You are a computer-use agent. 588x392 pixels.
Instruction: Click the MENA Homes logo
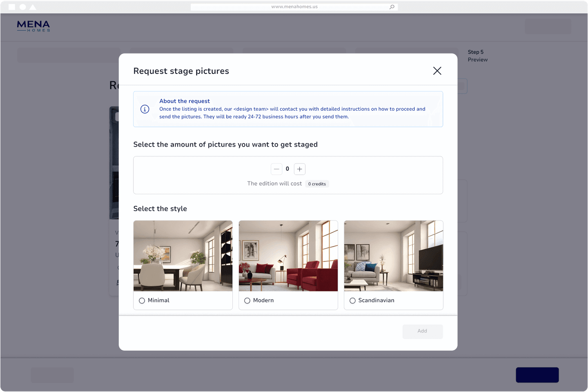(33, 26)
